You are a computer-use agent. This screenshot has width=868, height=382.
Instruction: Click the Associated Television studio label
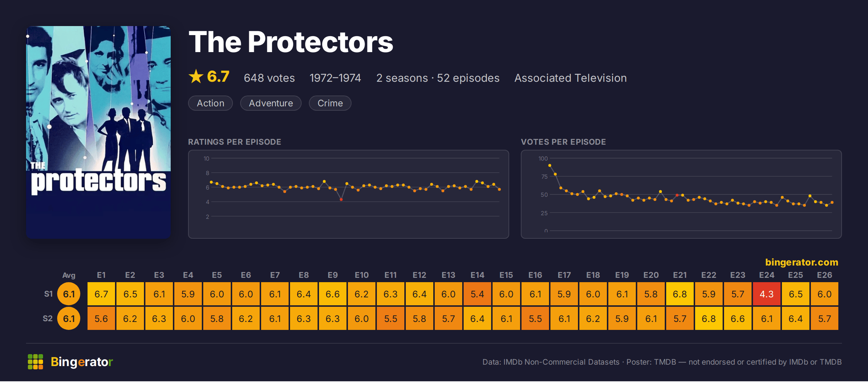571,78
